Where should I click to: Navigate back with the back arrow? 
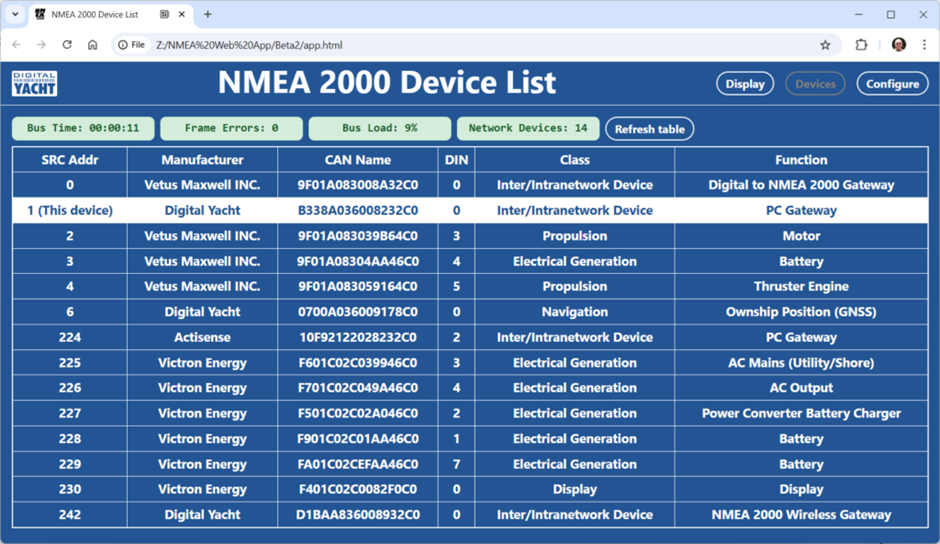click(16, 45)
